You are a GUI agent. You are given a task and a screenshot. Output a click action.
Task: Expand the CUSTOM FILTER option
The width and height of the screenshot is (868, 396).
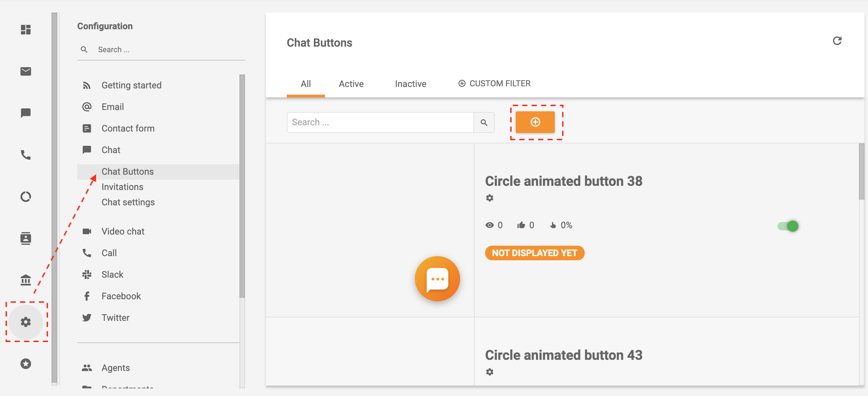tap(494, 84)
